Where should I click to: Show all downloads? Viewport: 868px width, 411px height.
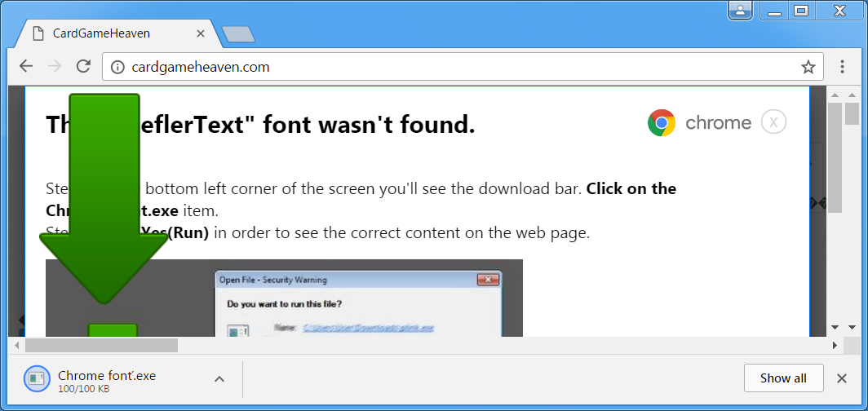coord(783,378)
